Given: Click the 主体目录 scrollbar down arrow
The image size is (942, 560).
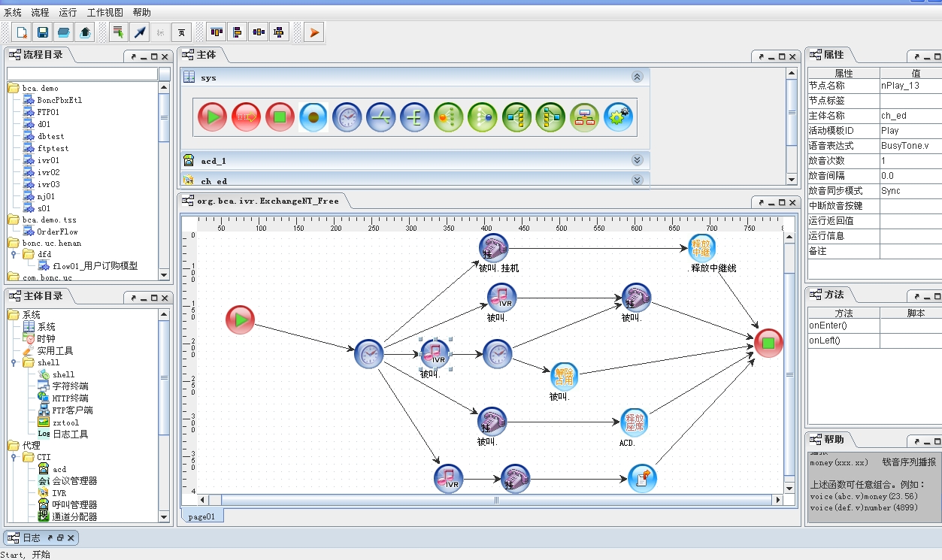Looking at the screenshot, I should [x=165, y=516].
